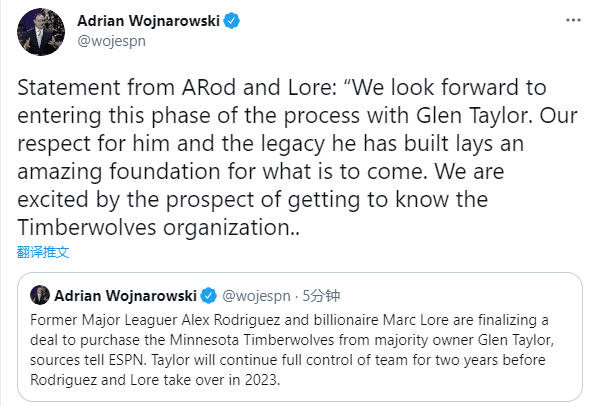The image size is (589, 406).
Task: Click the @wojespn handle under author name
Action: pos(112,41)
